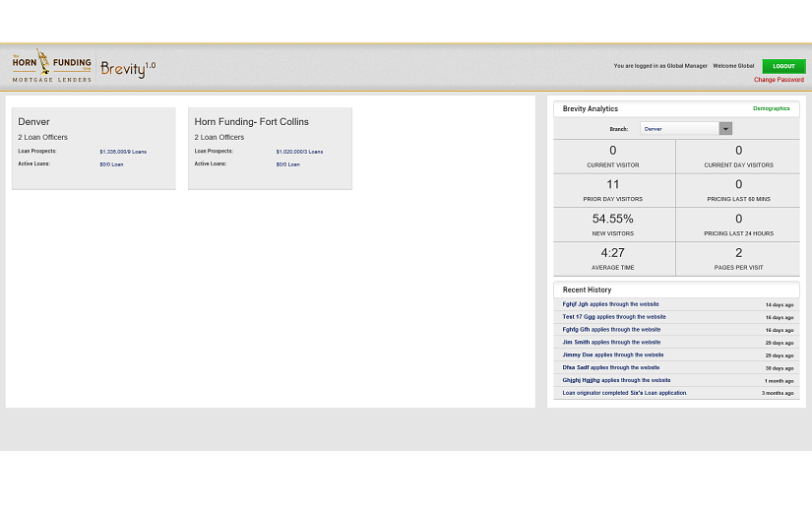Click the '3 months ago' timestamp
This screenshot has height=517, width=812.
(x=778, y=393)
